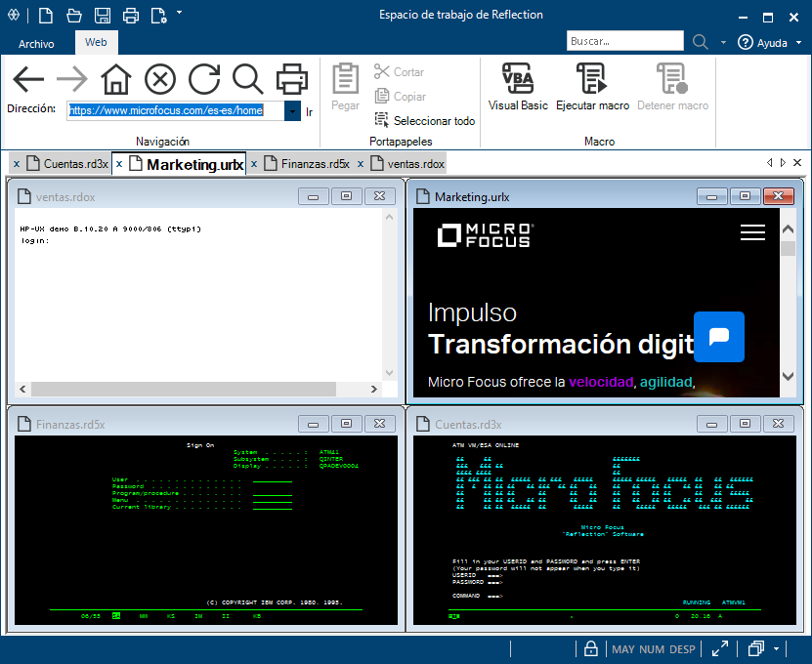Go to the Home page icon

coord(115,79)
